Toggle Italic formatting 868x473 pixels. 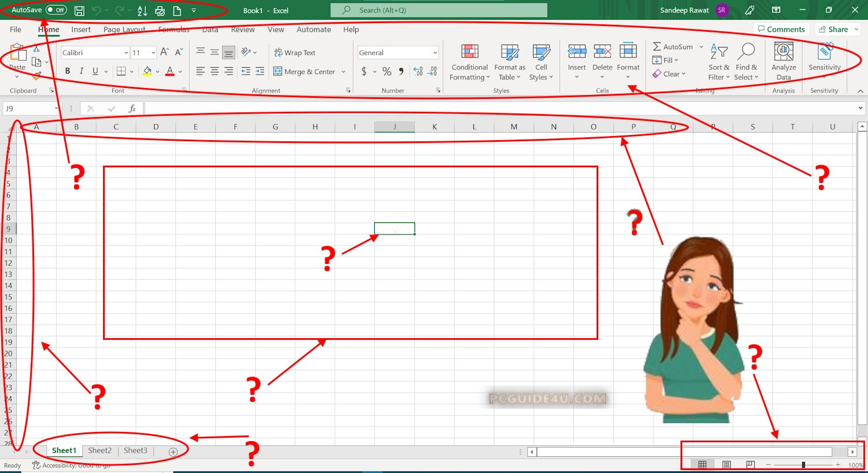point(82,71)
